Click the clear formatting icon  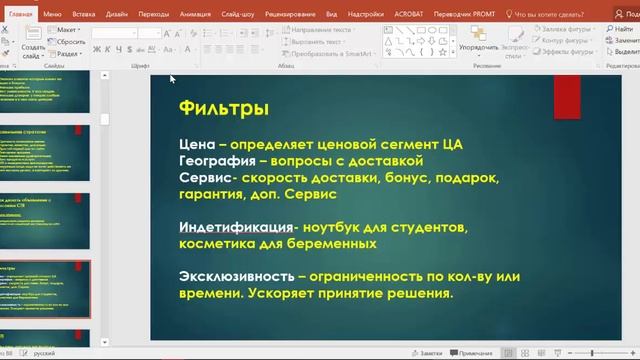click(x=193, y=33)
